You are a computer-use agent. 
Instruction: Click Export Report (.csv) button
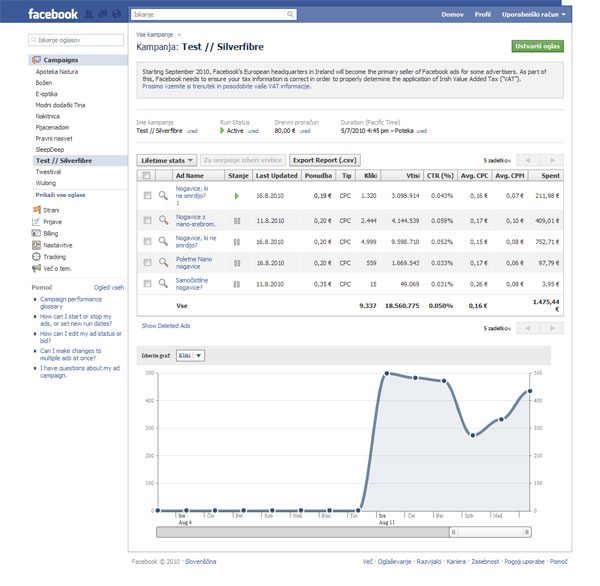pos(324,160)
